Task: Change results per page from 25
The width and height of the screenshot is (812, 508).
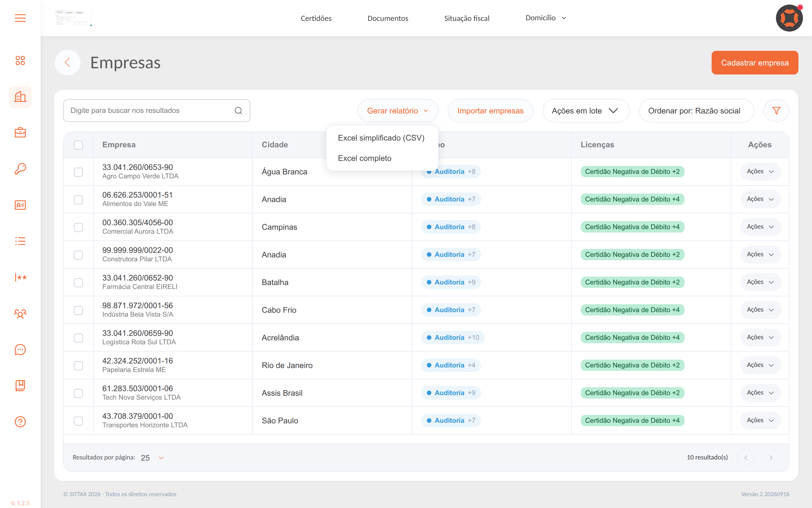Action: [x=152, y=457]
